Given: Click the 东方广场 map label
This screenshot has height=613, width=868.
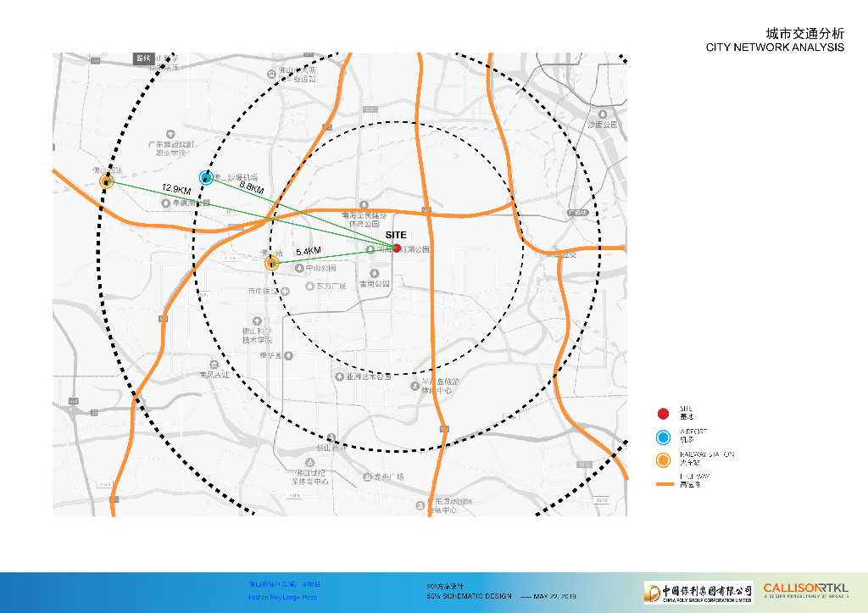Looking at the screenshot, I should coord(331,287).
